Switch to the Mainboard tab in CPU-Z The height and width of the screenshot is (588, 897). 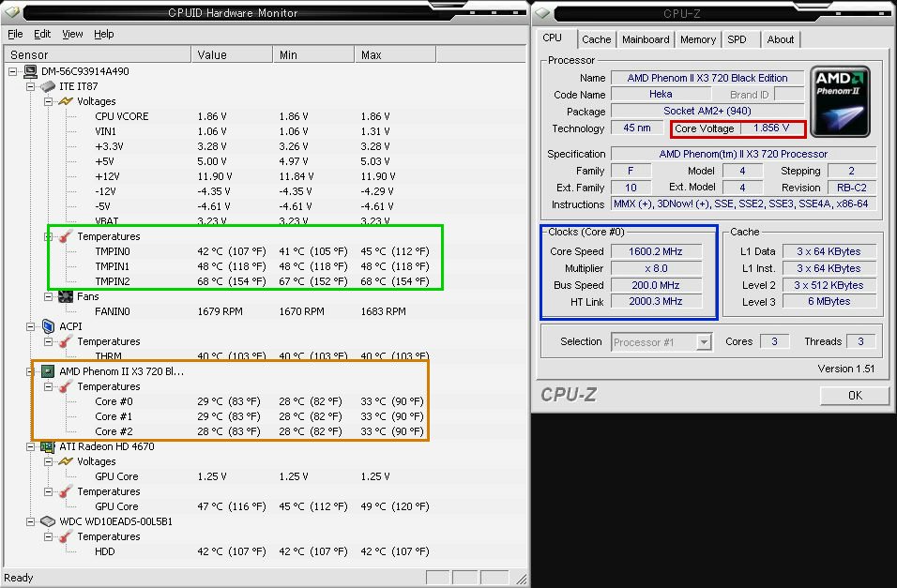[646, 39]
